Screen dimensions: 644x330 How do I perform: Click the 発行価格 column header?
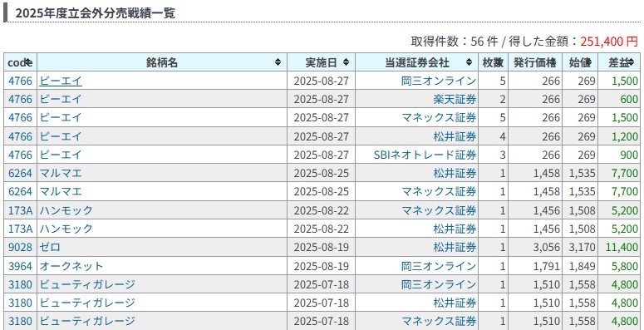(535, 62)
